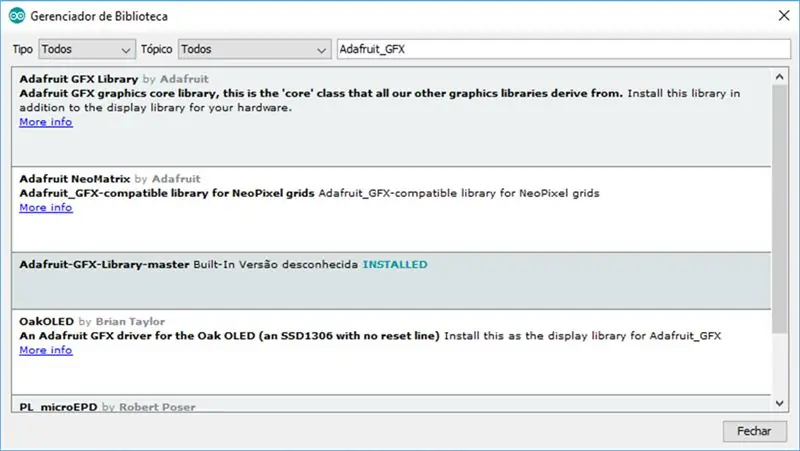
Task: Click the Tópico dropdown chevron arrow
Action: [321, 50]
